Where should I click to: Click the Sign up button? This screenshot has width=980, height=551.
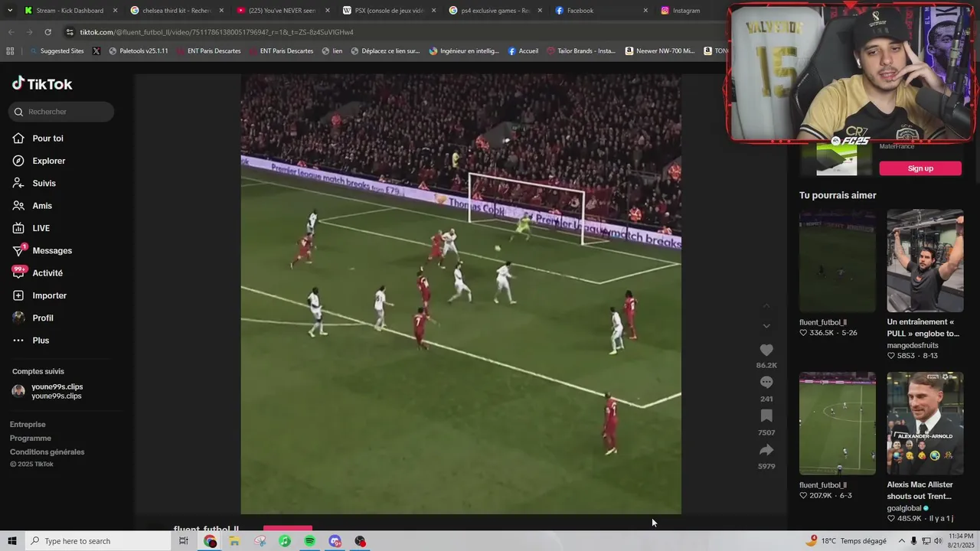(920, 168)
